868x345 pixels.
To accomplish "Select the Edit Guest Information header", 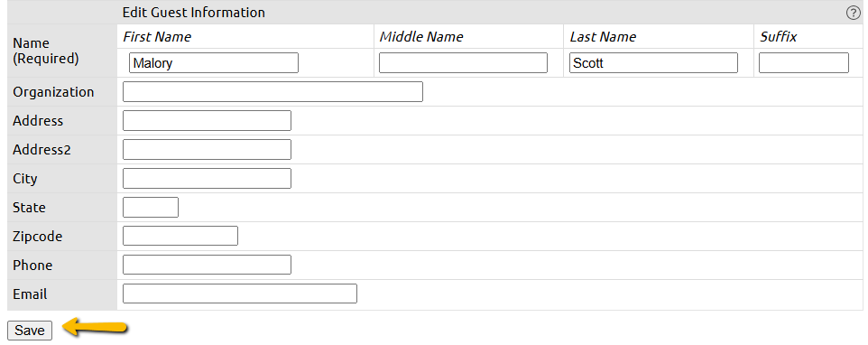I will click(x=194, y=12).
